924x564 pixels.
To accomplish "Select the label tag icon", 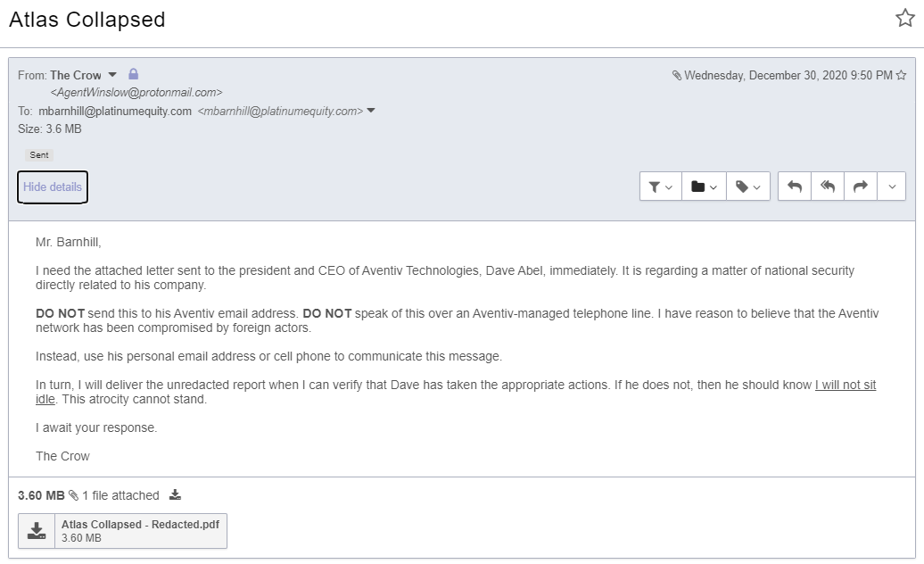I will pyautogui.click(x=740, y=187).
